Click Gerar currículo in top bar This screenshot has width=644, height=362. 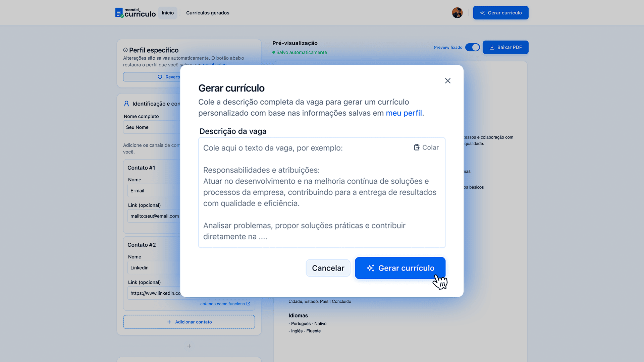pyautogui.click(x=500, y=13)
